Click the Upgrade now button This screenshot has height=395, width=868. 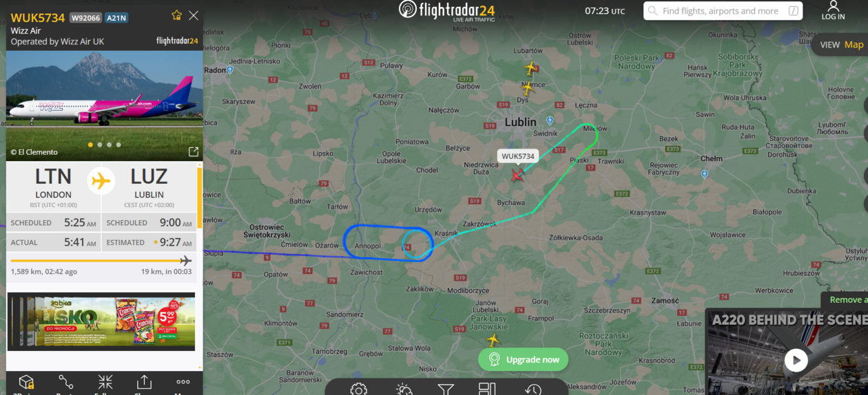click(x=524, y=359)
